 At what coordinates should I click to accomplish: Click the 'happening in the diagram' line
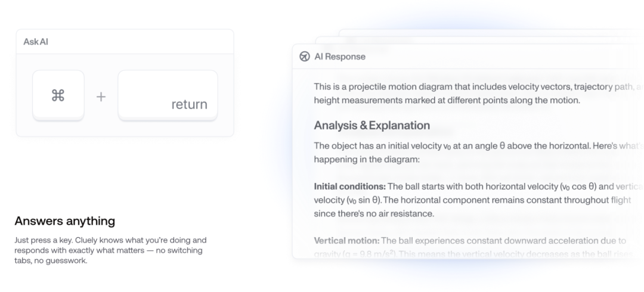(x=367, y=159)
